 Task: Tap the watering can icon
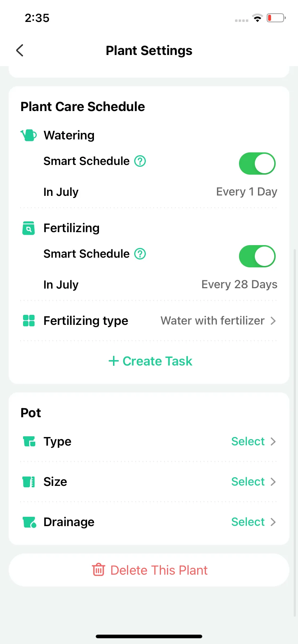coord(28,135)
